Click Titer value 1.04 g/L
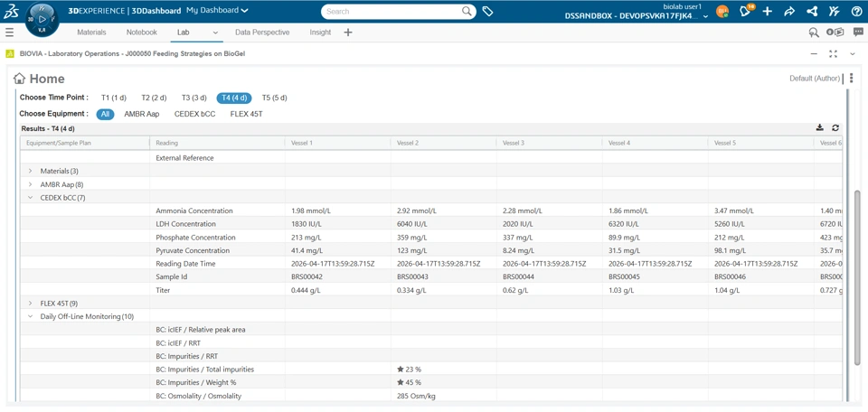This screenshot has width=868, height=412. click(727, 290)
